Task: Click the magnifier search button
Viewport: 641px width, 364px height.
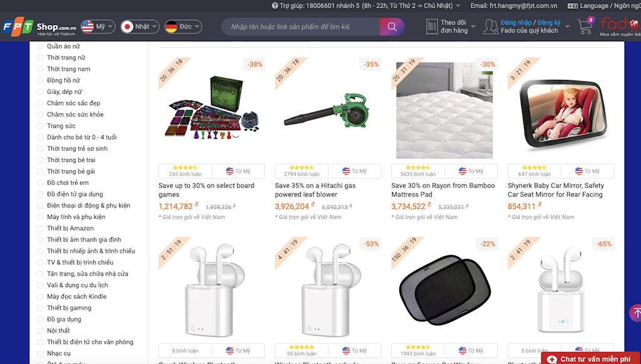Action: [x=392, y=27]
